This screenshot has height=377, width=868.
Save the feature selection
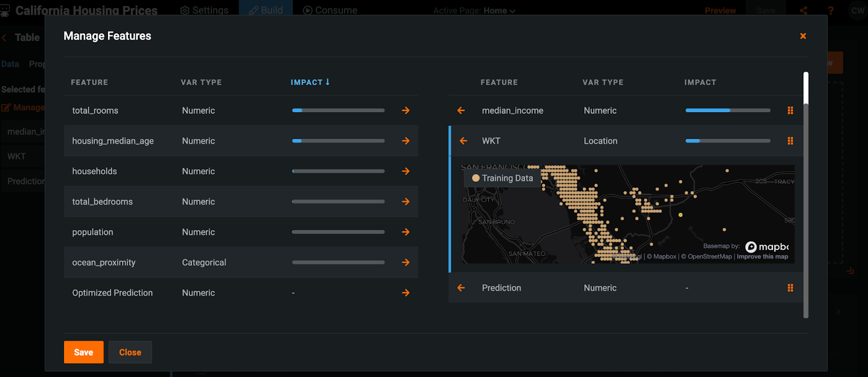[x=84, y=352]
